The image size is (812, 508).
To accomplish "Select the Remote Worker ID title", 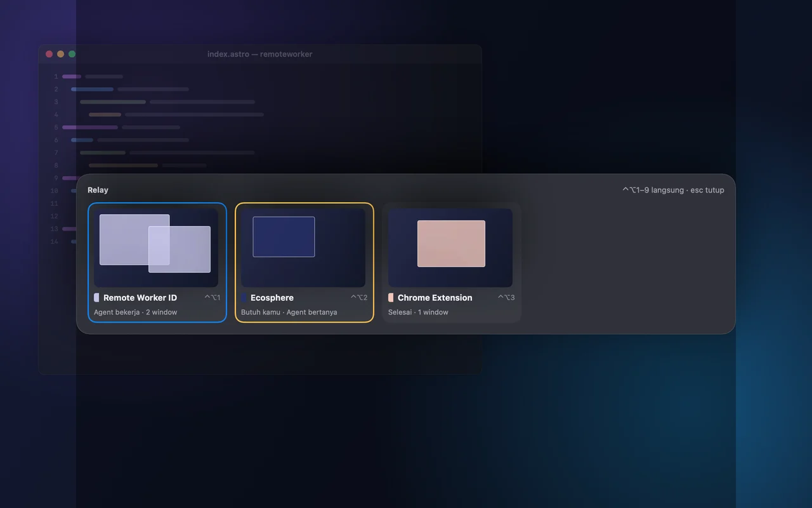I will pyautogui.click(x=140, y=297).
